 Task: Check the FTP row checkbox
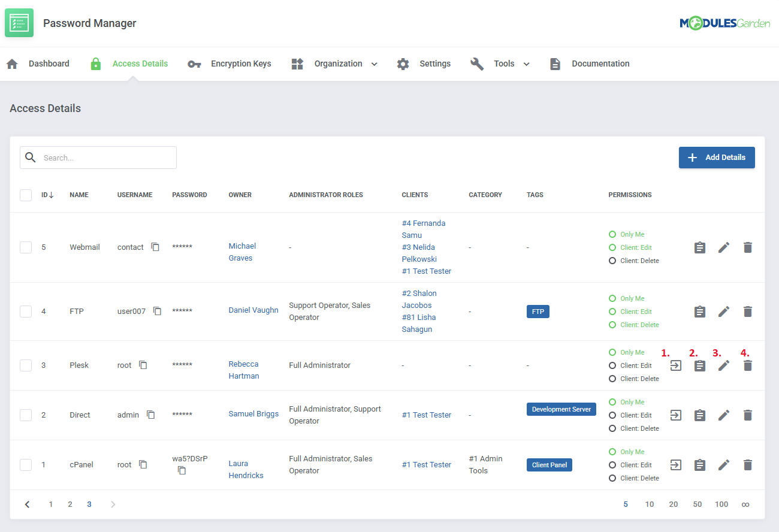click(26, 311)
